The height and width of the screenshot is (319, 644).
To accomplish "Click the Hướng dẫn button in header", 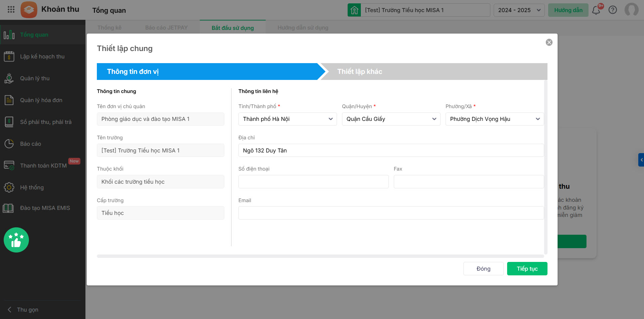I will (568, 10).
